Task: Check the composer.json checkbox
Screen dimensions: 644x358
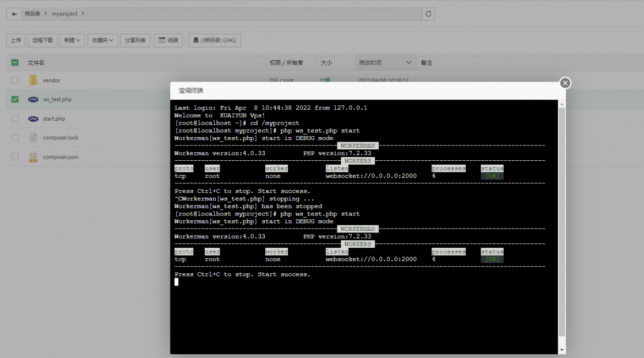Action: (x=15, y=157)
